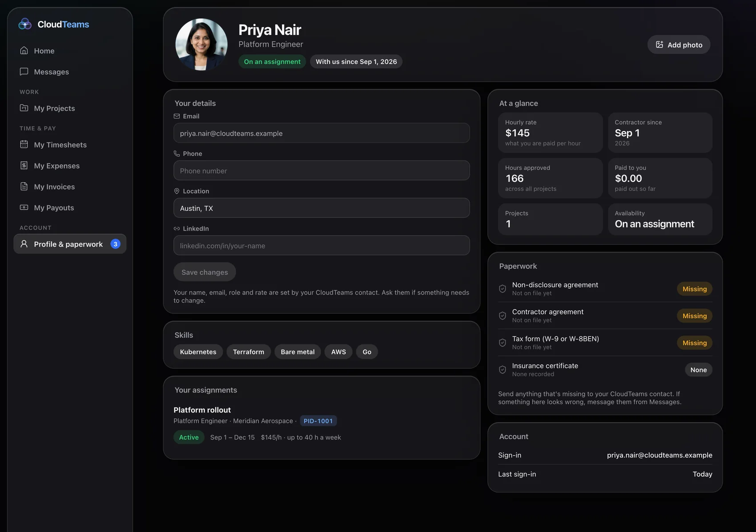Open My Timesheets page
The width and height of the screenshot is (756, 532).
[x=70, y=144]
